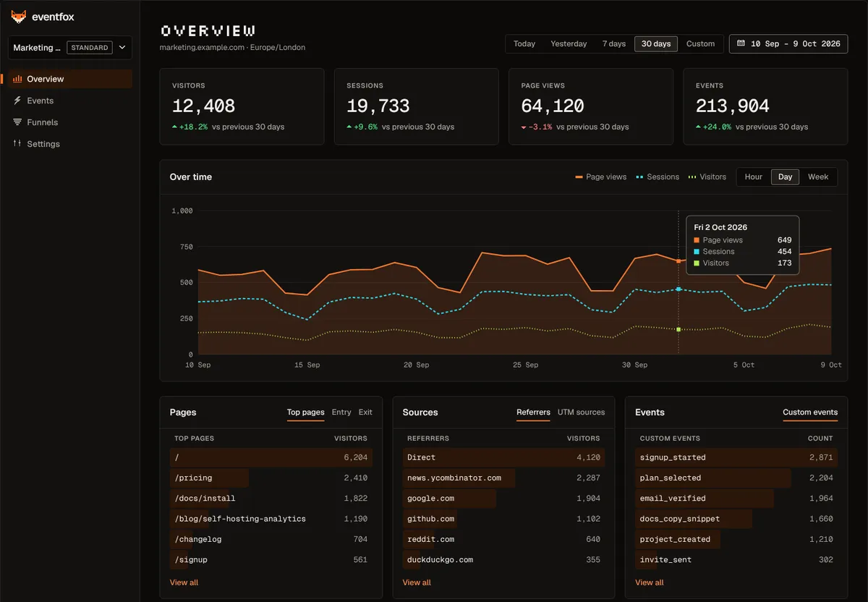
Task: Open Funnels in the sidebar
Action: pyautogui.click(x=70, y=122)
